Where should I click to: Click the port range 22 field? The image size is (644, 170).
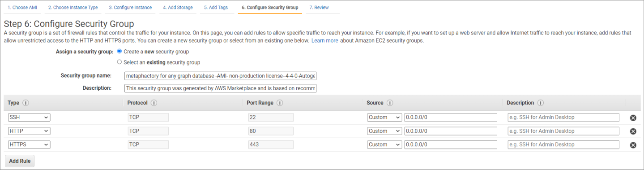(271, 118)
